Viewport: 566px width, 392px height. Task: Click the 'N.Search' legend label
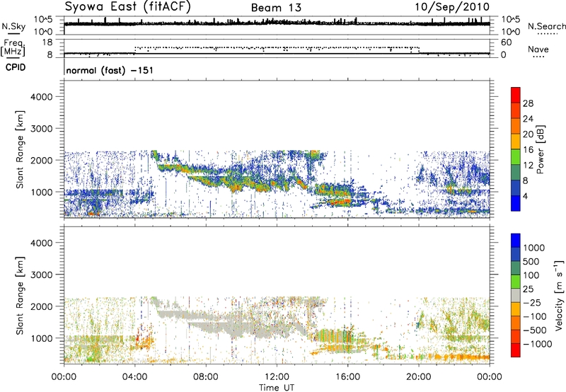click(547, 26)
